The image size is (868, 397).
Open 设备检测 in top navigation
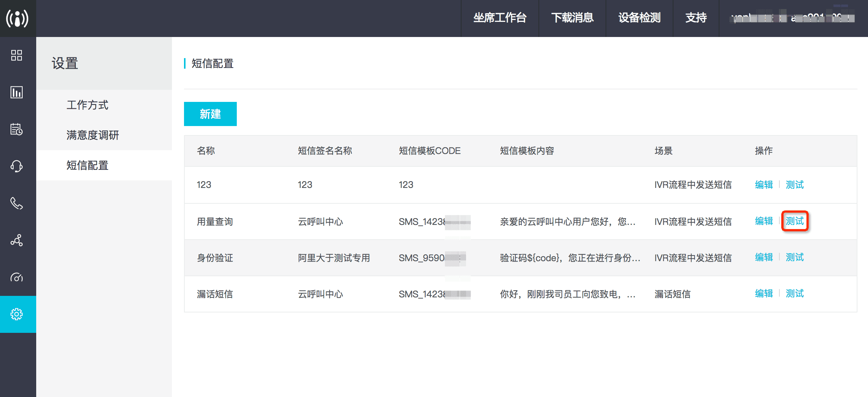(x=639, y=18)
